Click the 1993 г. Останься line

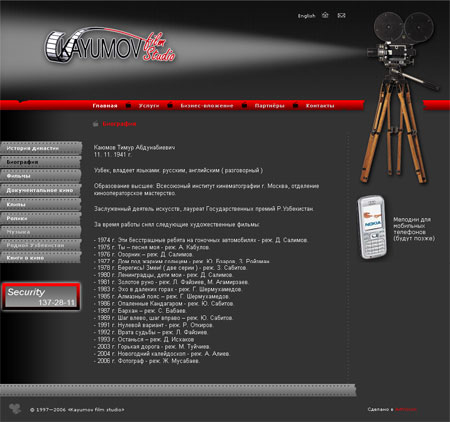click(144, 339)
